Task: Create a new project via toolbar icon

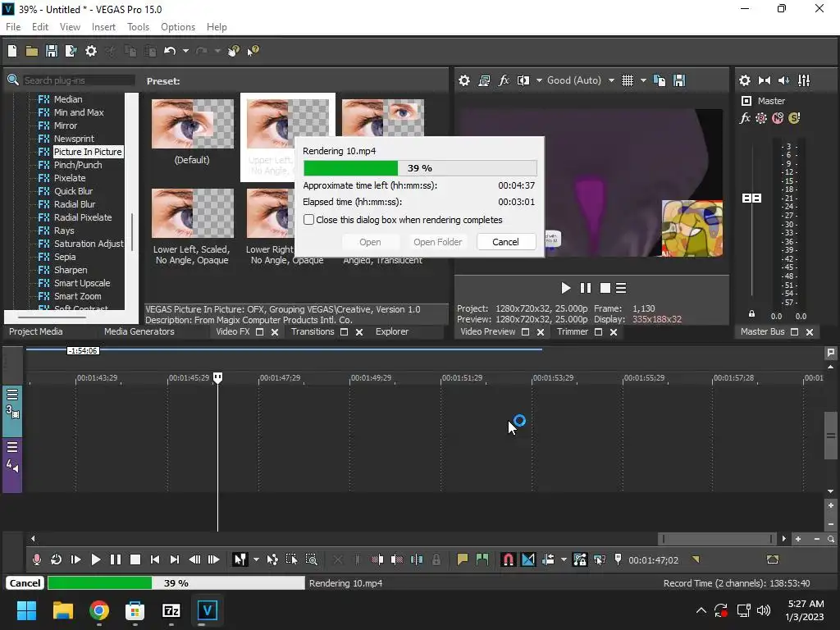Action: pos(12,51)
